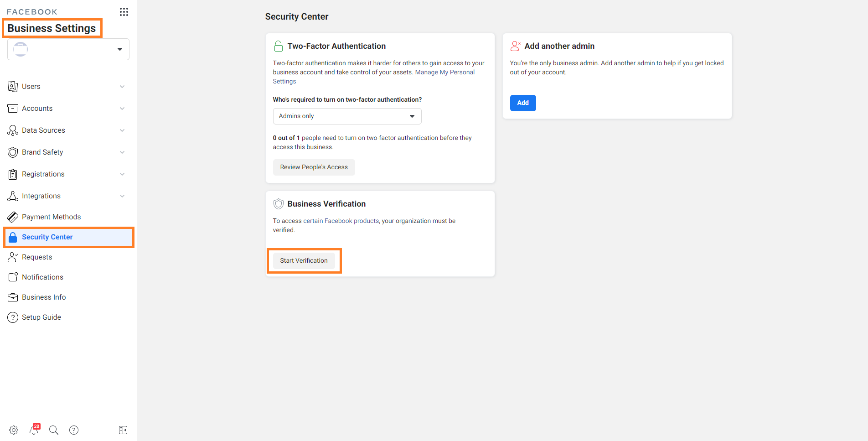The image size is (868, 441).
Task: Go to Payment Methods in sidebar
Action: [51, 217]
